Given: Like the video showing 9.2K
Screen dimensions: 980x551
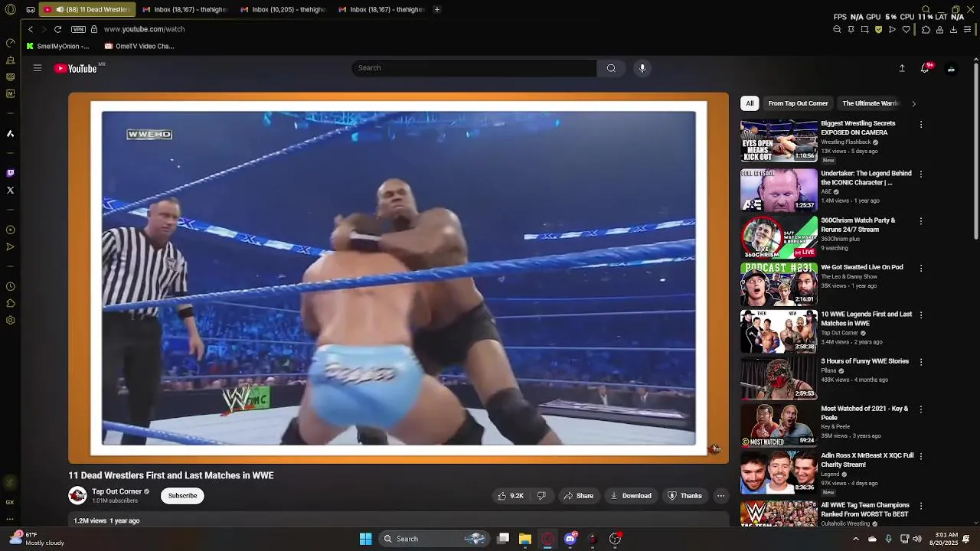Looking at the screenshot, I should [x=511, y=496].
